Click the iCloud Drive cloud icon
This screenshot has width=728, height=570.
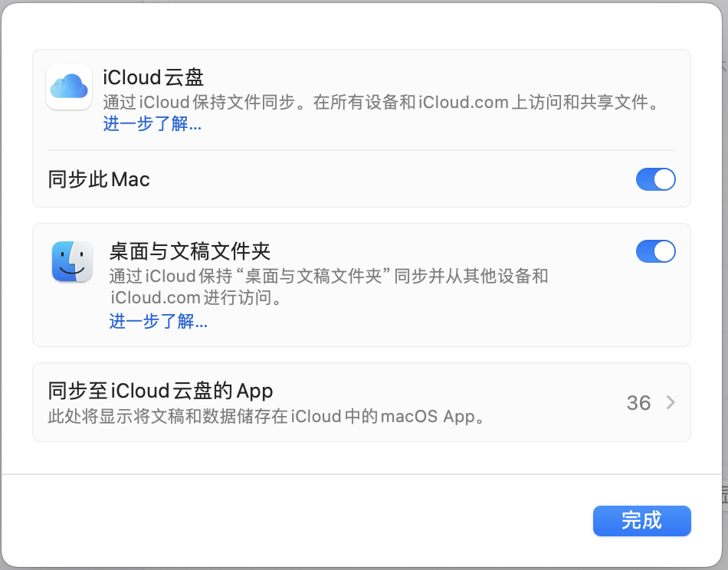(x=70, y=87)
